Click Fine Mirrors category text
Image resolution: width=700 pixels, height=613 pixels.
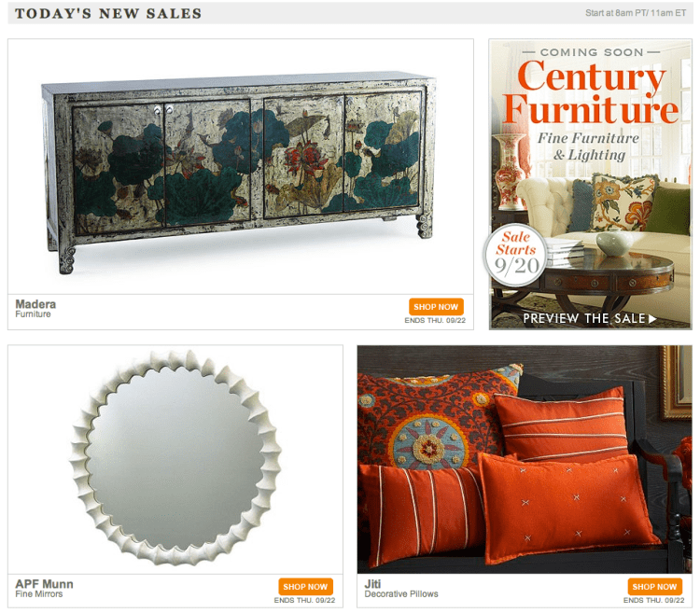(x=39, y=594)
